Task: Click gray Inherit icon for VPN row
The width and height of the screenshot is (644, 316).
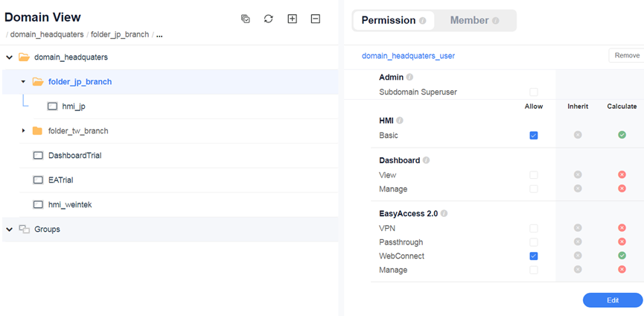Action: (x=578, y=227)
